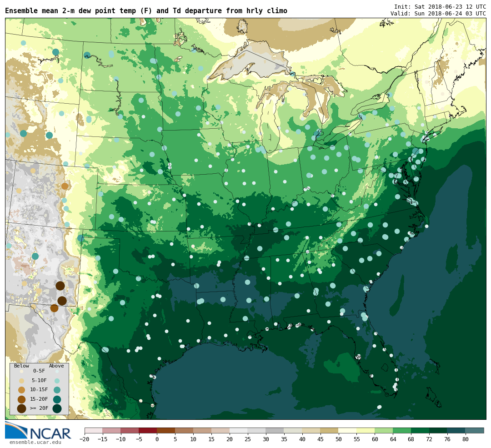Click the Above 10-15F teal legend circle
Image resolution: width=491 pixels, height=448 pixels.
point(57,390)
